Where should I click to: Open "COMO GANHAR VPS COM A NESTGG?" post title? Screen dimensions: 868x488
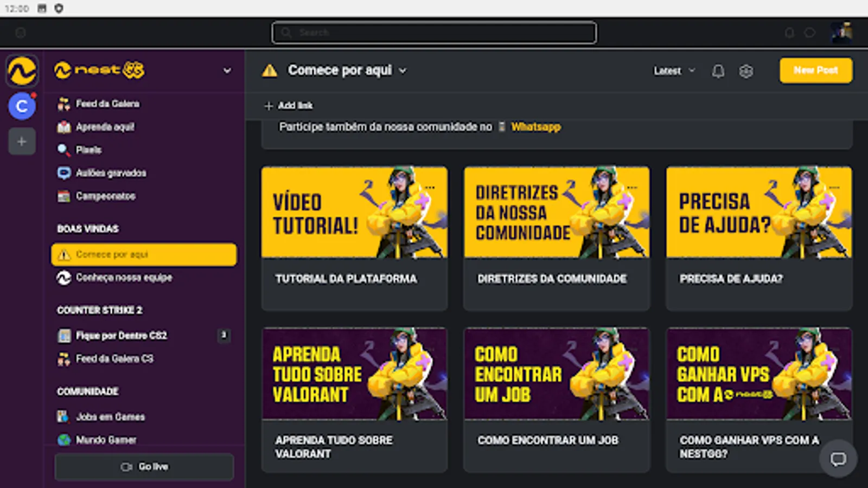point(749,447)
